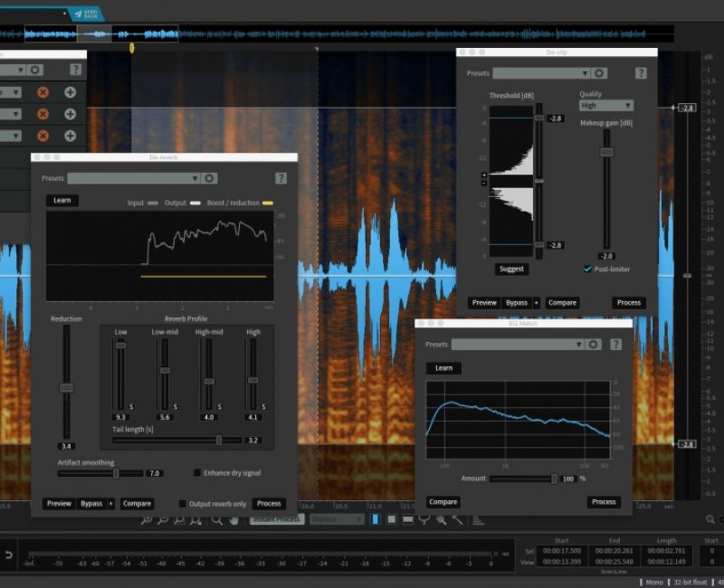Enable the Enhance dry signal checkbox
Screen dimensions: 724x588
click(x=197, y=473)
